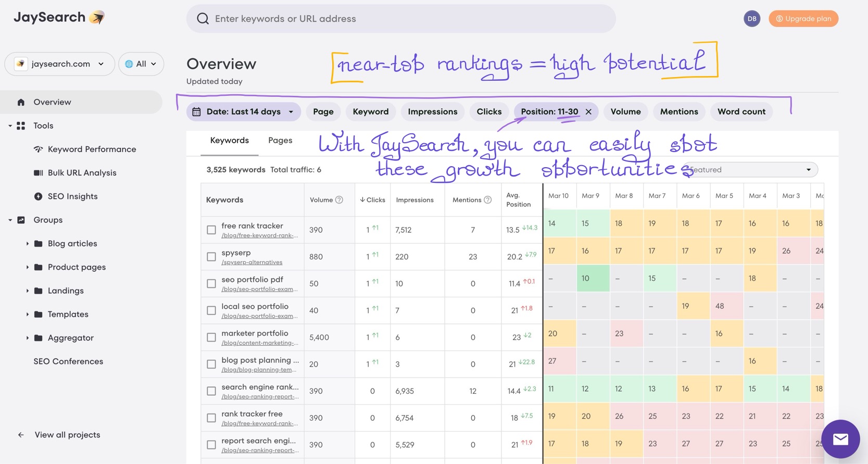Viewport: 868px width, 464px height.
Task: Open the Word count filter
Action: pyautogui.click(x=741, y=111)
